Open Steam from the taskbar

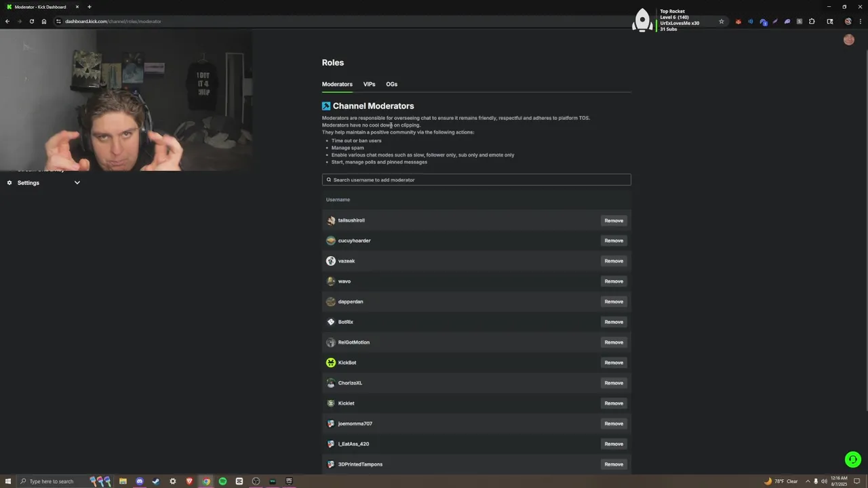point(156,481)
